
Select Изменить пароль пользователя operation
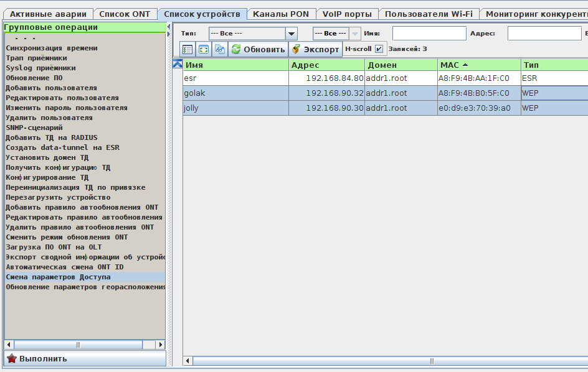click(x=85, y=108)
